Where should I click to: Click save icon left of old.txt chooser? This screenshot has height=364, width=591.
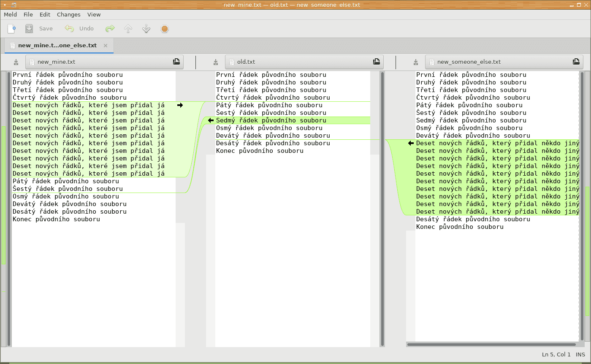pyautogui.click(x=216, y=62)
